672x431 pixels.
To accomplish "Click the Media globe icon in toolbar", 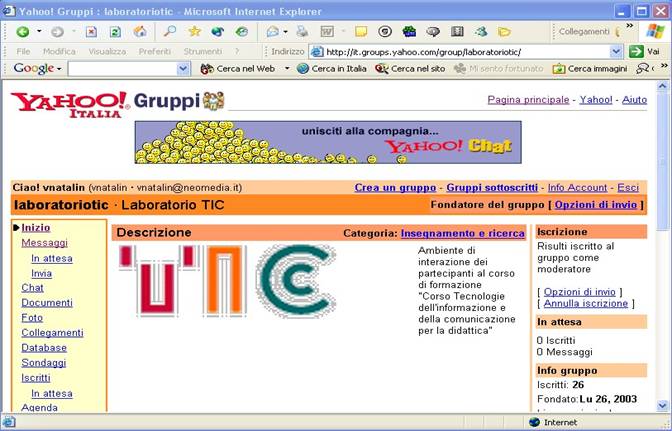I will pos(218,31).
